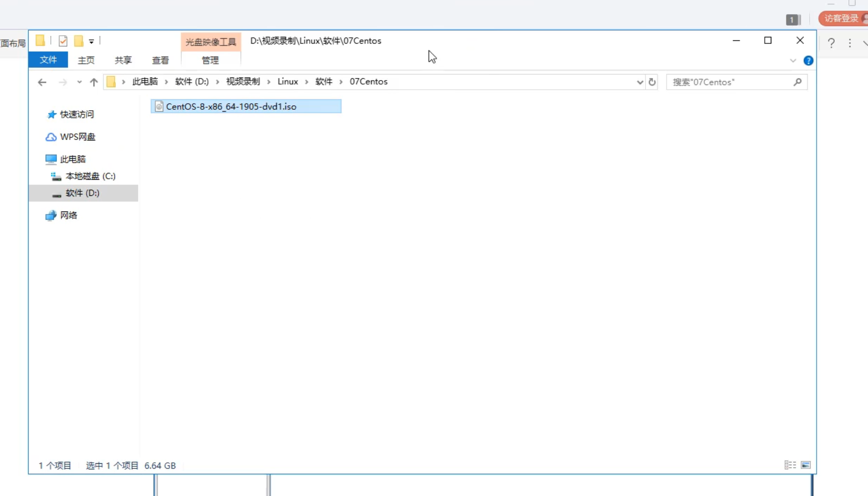
Task: Open 快速访问 in the navigation pane
Action: (77, 115)
